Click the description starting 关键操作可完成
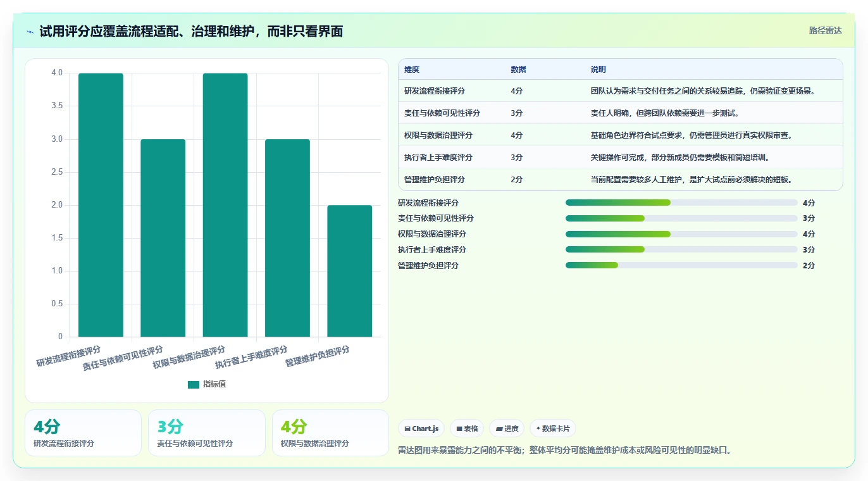This screenshot has width=868, height=481. coord(680,158)
